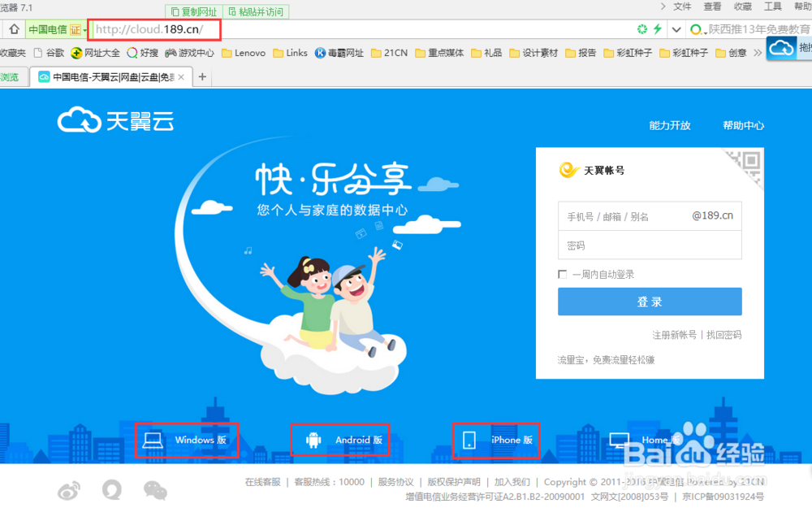Expand the bookmarks overflow chevron
The width and height of the screenshot is (812, 508).
click(757, 53)
